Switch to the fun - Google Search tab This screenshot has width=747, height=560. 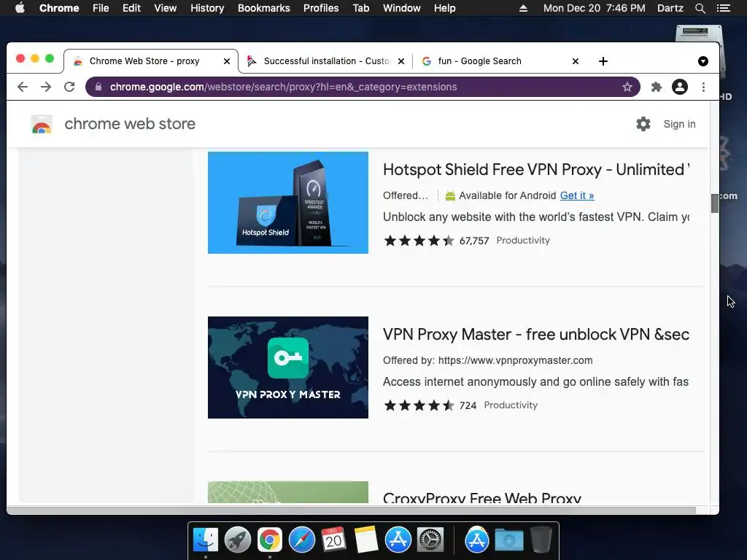(x=499, y=61)
